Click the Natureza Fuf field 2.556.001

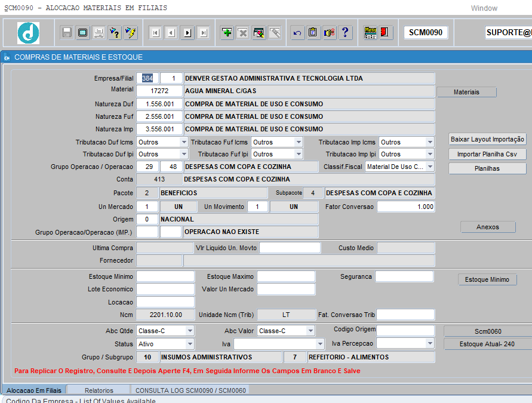pos(159,116)
